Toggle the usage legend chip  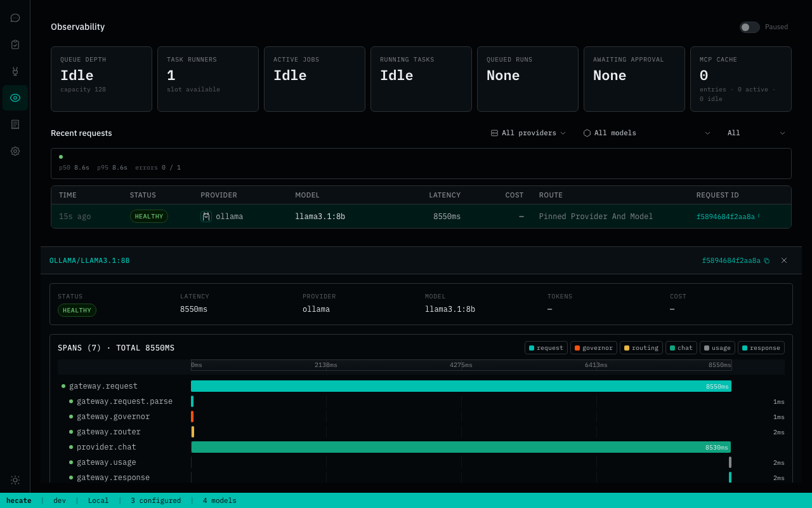coord(717,348)
